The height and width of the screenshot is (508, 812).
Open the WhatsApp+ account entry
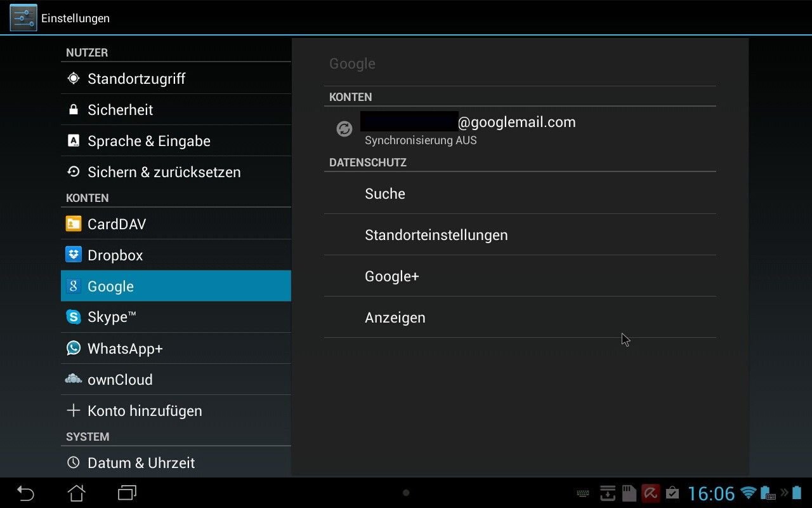click(176, 349)
